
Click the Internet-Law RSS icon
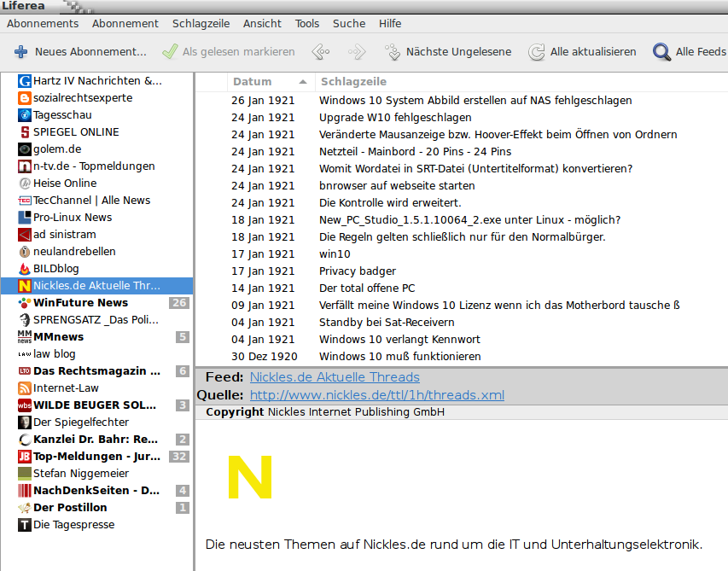click(25, 388)
